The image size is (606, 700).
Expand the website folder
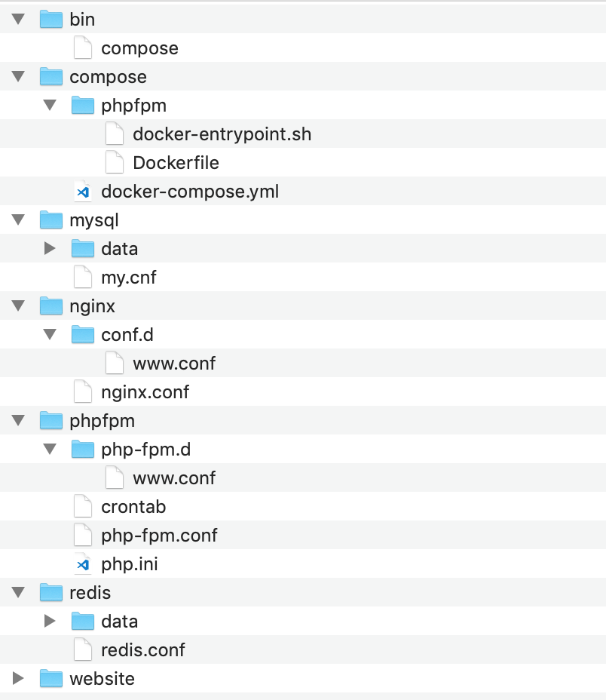[x=17, y=678]
